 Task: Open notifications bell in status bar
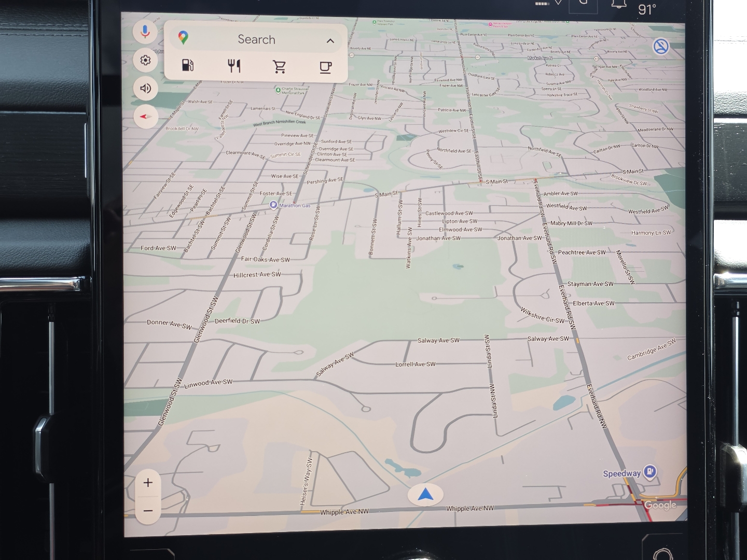click(x=618, y=4)
